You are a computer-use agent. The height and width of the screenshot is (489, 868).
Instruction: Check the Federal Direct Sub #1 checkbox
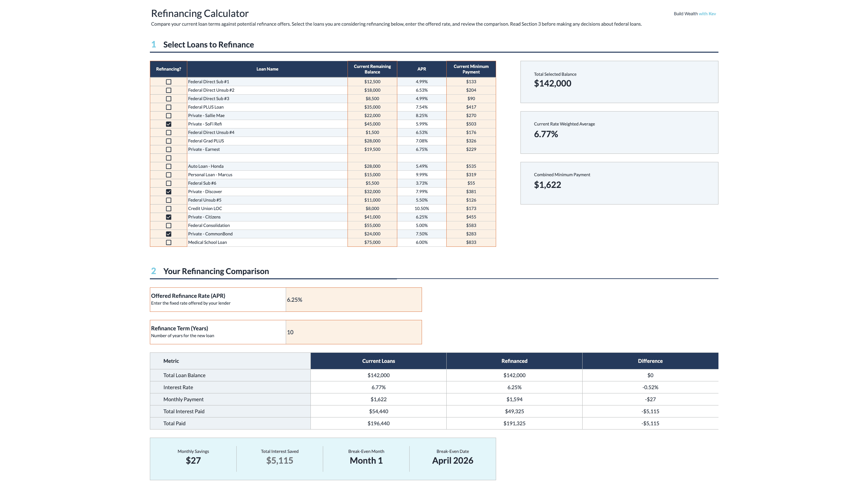pyautogui.click(x=168, y=82)
